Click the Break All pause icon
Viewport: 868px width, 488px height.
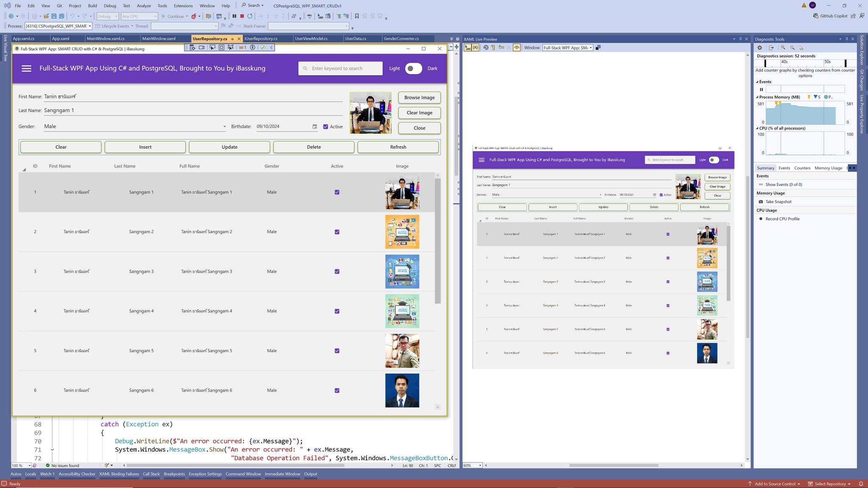(x=234, y=16)
